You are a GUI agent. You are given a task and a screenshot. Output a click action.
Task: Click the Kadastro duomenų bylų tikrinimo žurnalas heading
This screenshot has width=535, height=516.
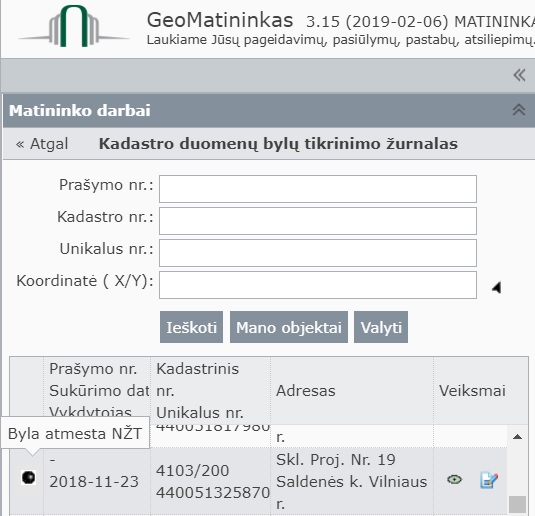[278, 144]
